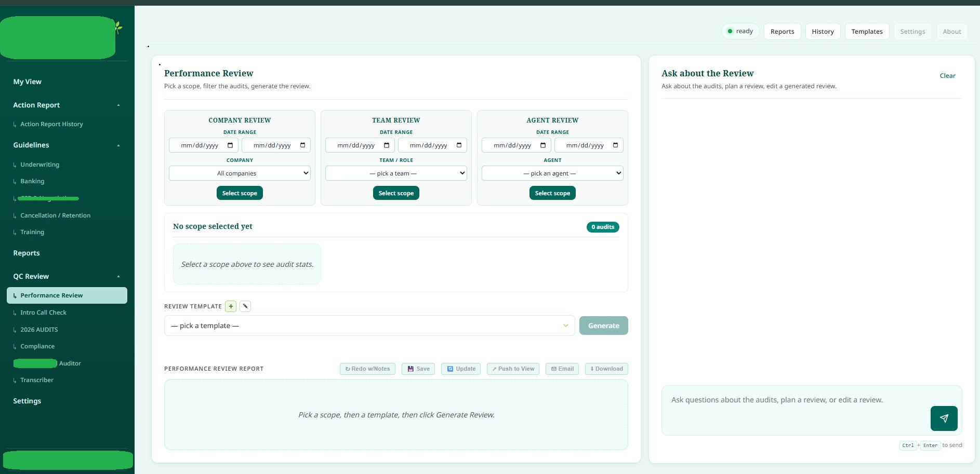Screen dimensions: 980x474
Task: Open the pick a team dropdown
Action: (x=396, y=173)
